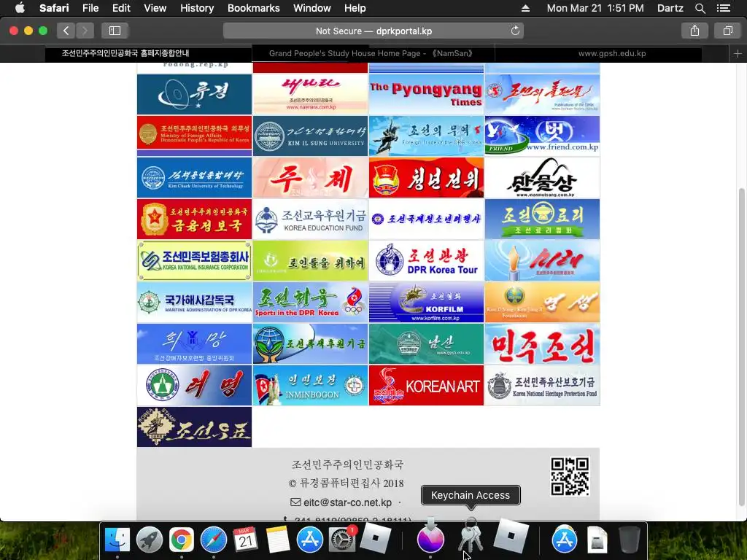Viewport: 747px width, 560px height.
Task: Open the macOS Monterey installer in Dock
Action: (x=430, y=537)
